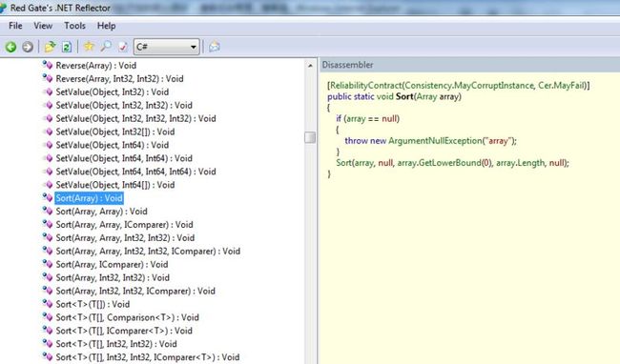
Task: Select Sort<T>(T[], Comparison<T>) : Void
Action: click(x=127, y=317)
